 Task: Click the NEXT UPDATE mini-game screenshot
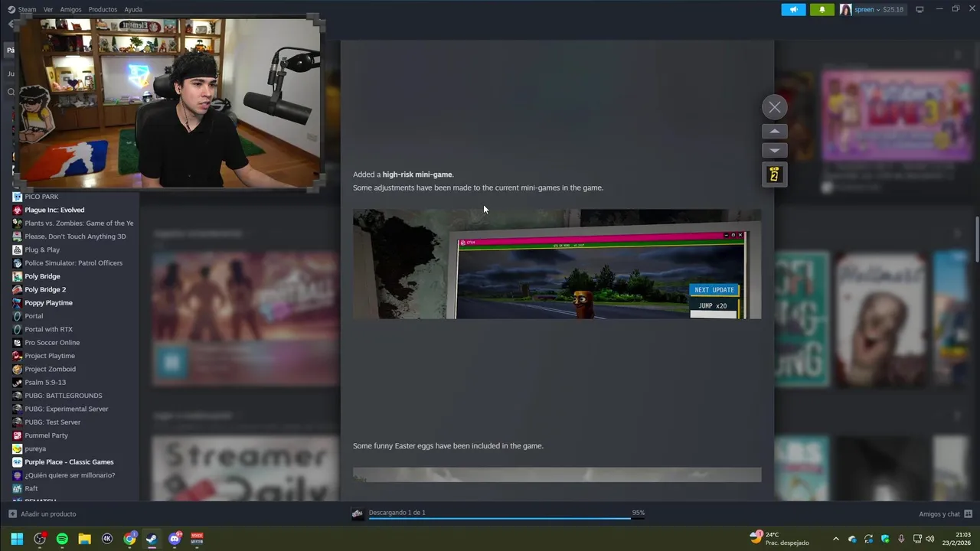click(557, 264)
